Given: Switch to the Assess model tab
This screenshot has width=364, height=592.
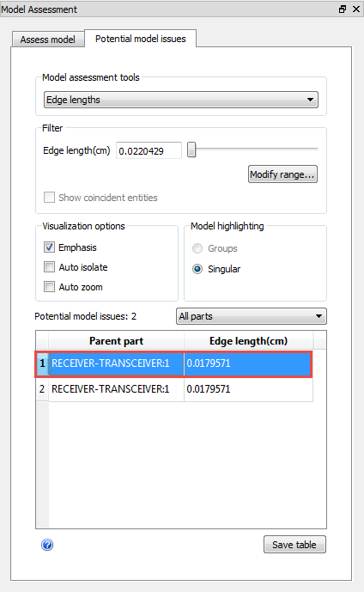Looking at the screenshot, I should [47, 40].
